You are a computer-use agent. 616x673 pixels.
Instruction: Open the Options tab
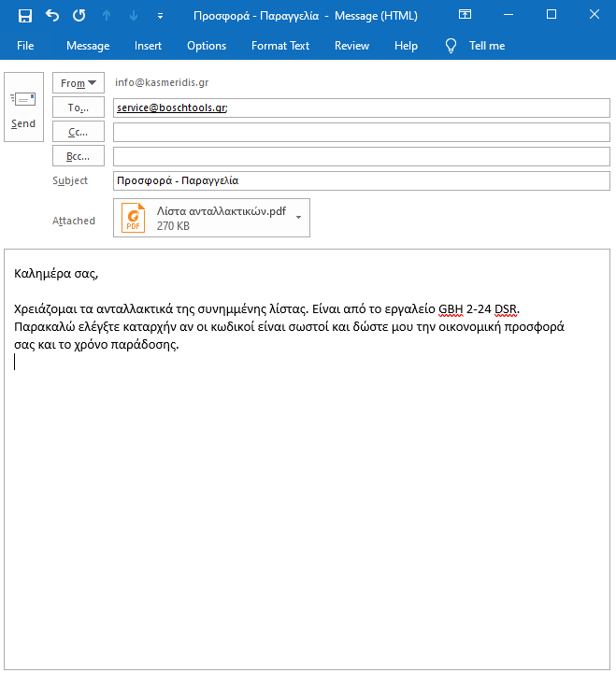pyautogui.click(x=207, y=46)
